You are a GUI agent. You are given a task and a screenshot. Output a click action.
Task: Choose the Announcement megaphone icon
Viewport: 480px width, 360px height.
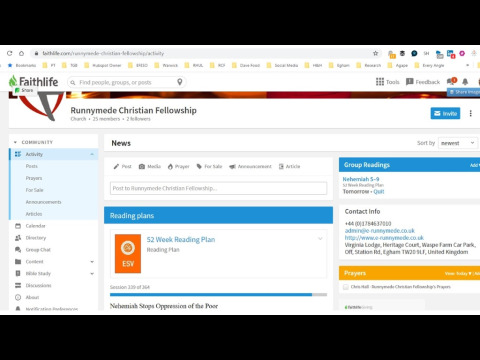tap(232, 166)
